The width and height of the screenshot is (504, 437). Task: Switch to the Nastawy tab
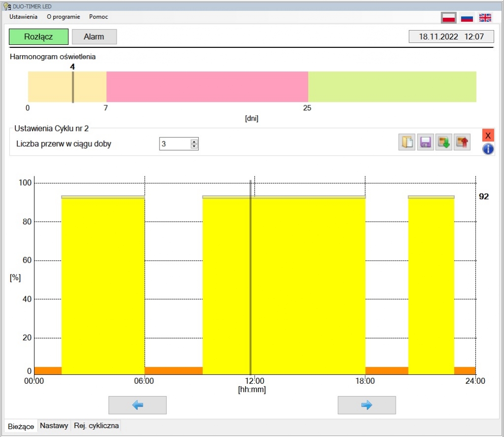coord(54,426)
